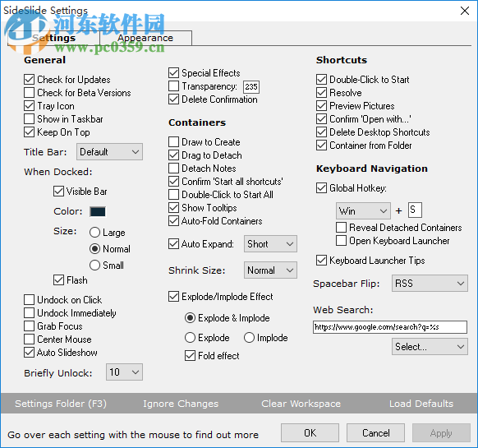Click the hotkey letter field S

click(415, 210)
